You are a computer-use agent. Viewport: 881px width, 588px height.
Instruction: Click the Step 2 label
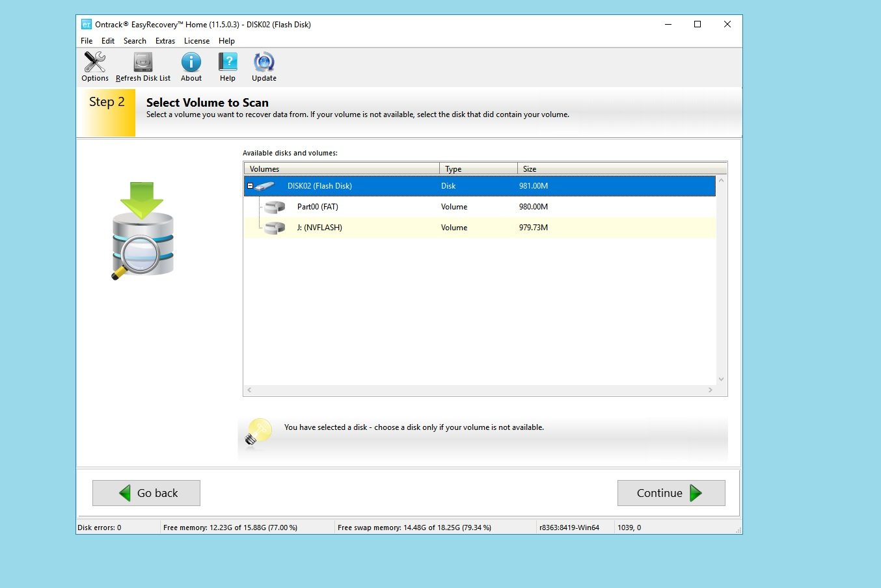tap(107, 102)
